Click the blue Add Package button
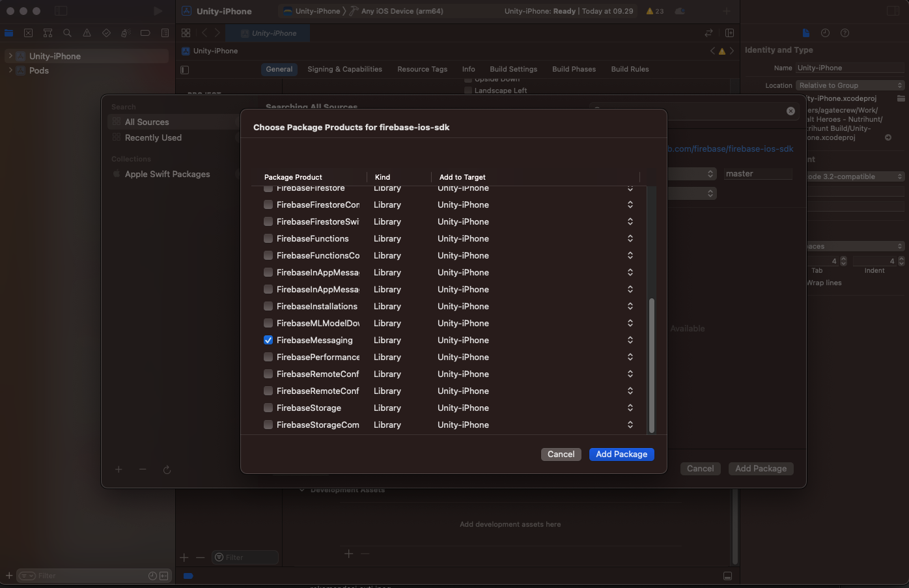The height and width of the screenshot is (588, 909). [621, 454]
